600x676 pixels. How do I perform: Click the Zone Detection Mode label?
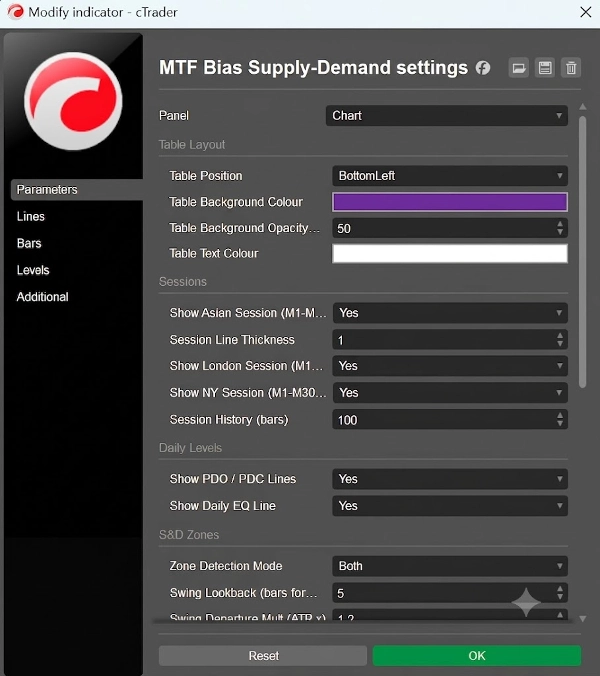pos(226,566)
